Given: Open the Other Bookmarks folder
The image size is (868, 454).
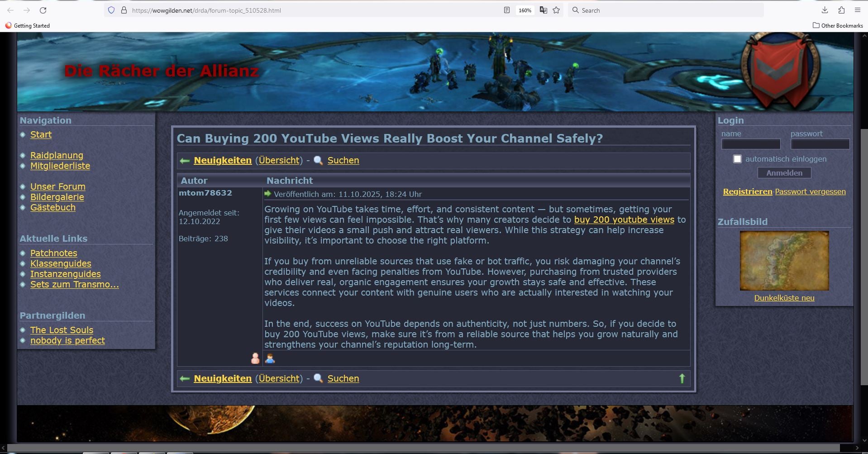Looking at the screenshot, I should click(x=838, y=26).
